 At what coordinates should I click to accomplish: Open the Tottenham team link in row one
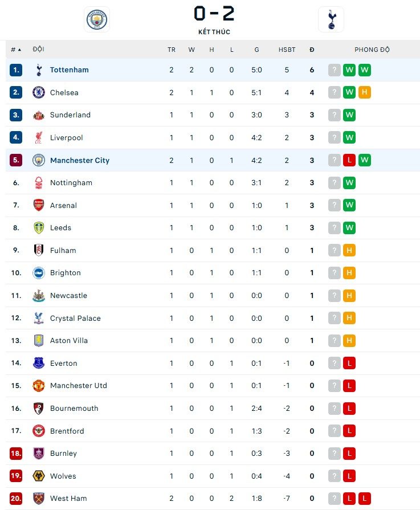(x=70, y=70)
